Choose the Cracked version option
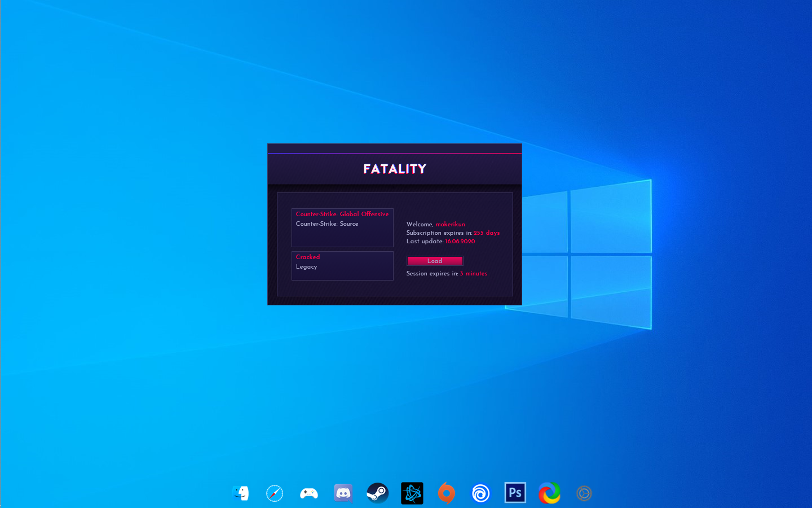812x508 pixels. [308, 257]
